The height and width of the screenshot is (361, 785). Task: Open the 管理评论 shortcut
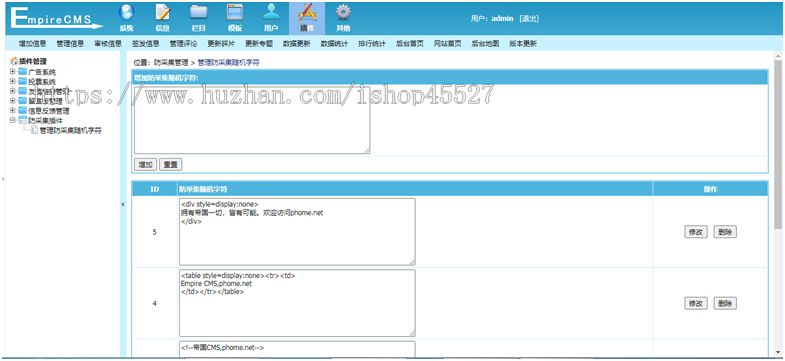coord(183,44)
